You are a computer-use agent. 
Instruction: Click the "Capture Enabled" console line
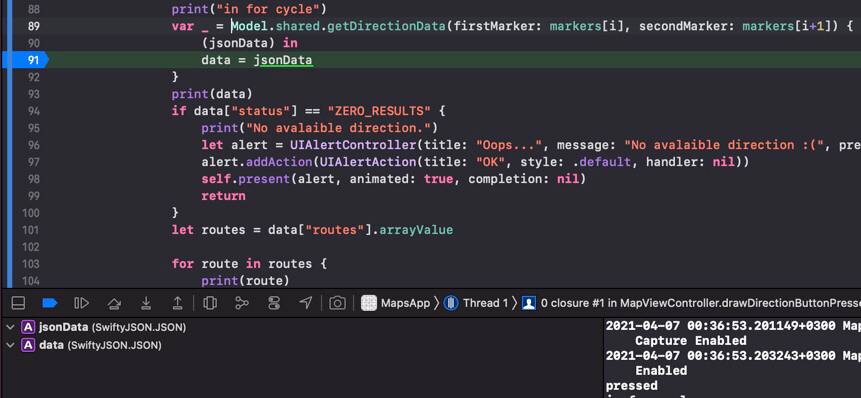[691, 340]
